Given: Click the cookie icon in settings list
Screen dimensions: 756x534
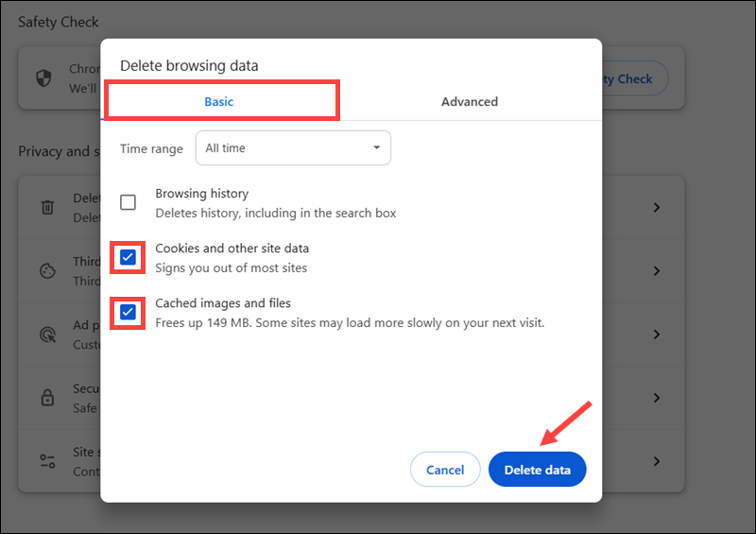Looking at the screenshot, I should 47,270.
